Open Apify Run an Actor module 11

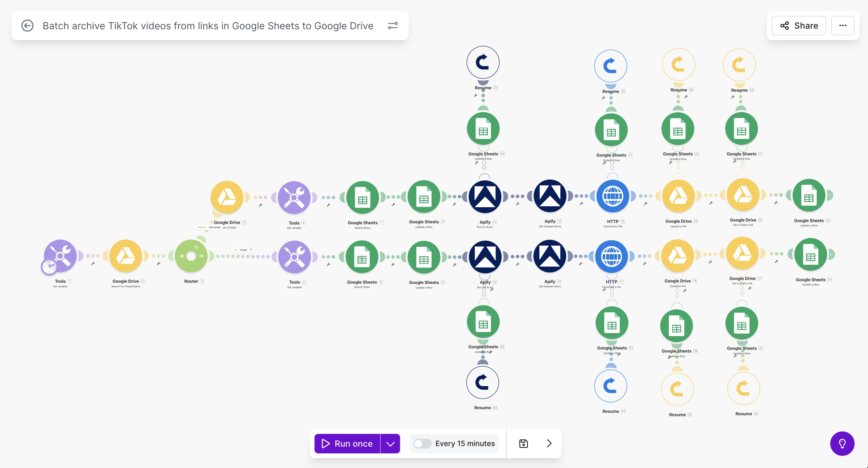(485, 196)
